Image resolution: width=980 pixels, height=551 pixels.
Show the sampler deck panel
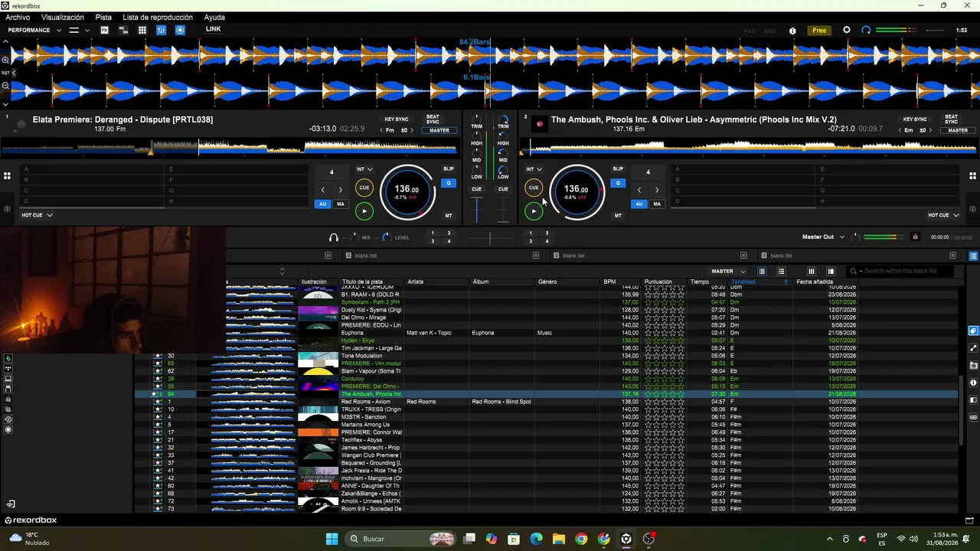click(142, 30)
